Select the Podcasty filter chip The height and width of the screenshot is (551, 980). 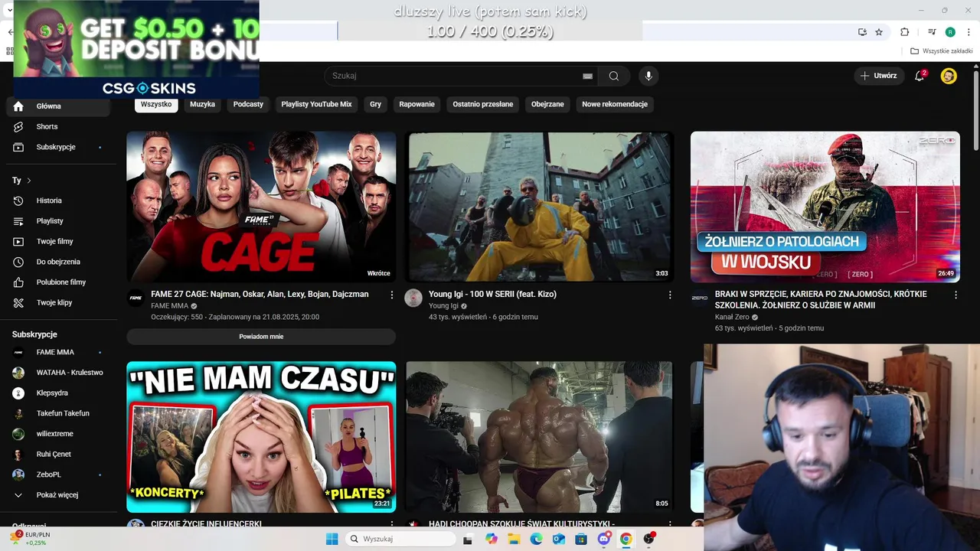pyautogui.click(x=248, y=104)
